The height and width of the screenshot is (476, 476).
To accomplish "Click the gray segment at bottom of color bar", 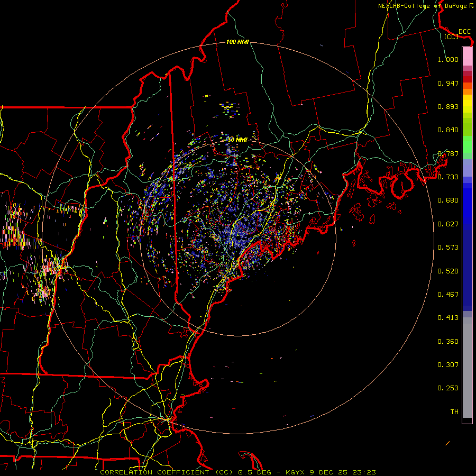I will pyautogui.click(x=467, y=368).
